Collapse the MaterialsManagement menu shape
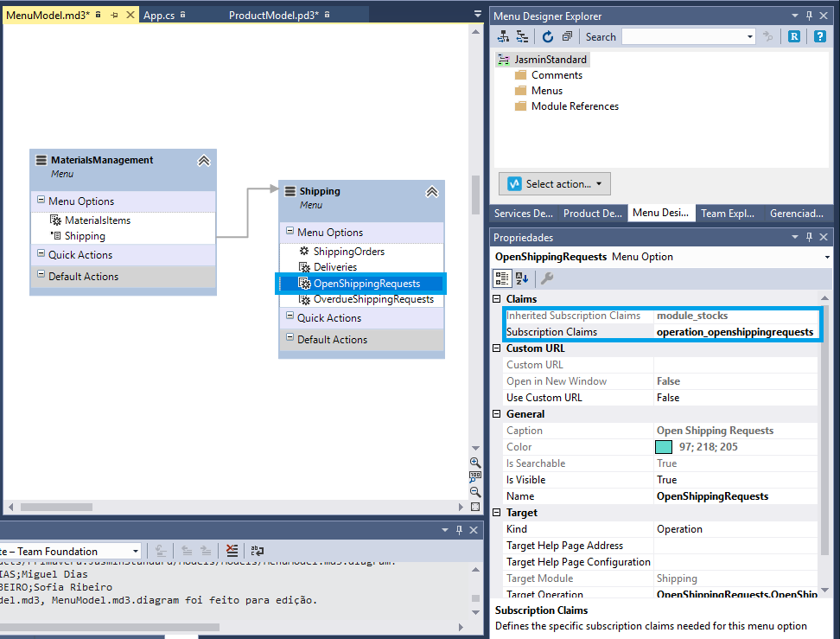 point(204,161)
